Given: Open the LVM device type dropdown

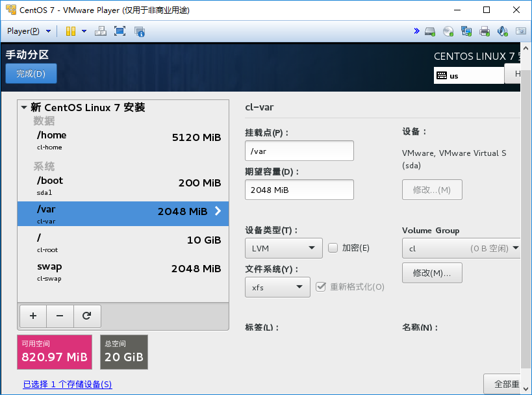Looking at the screenshot, I should [x=284, y=248].
